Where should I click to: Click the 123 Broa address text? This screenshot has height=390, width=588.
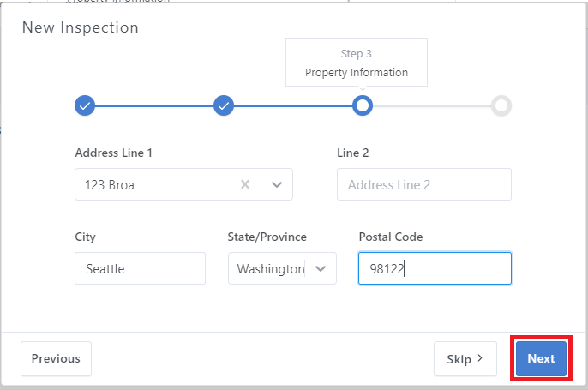[x=110, y=184]
